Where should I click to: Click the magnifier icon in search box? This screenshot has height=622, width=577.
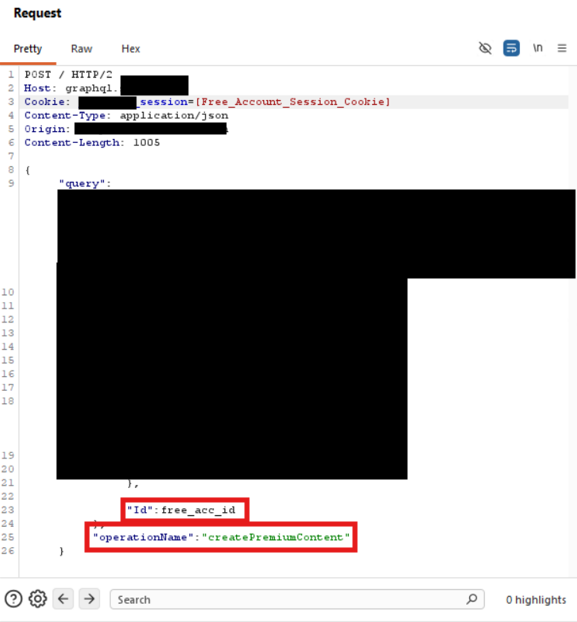[x=472, y=599]
